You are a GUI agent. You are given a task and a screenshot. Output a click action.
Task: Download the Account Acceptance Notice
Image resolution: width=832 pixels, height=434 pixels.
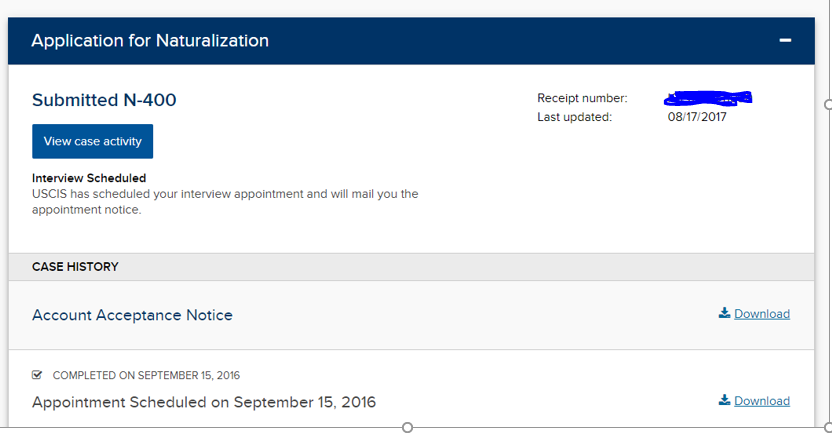click(761, 314)
